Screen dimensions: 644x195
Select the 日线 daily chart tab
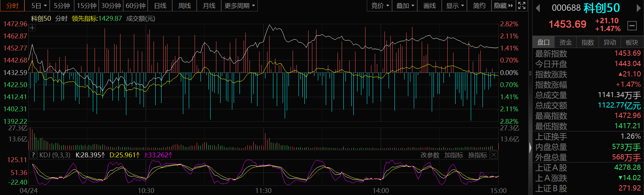point(160,6)
